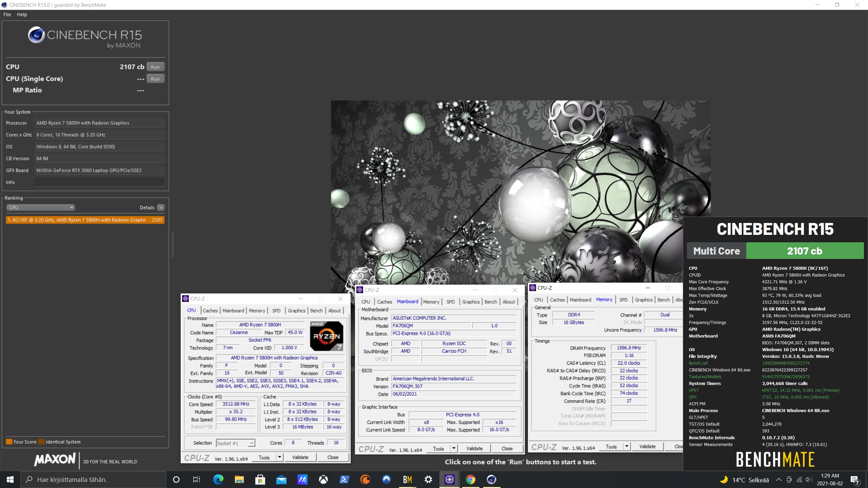Click the green 2107 cb BenchMate score

805,251
